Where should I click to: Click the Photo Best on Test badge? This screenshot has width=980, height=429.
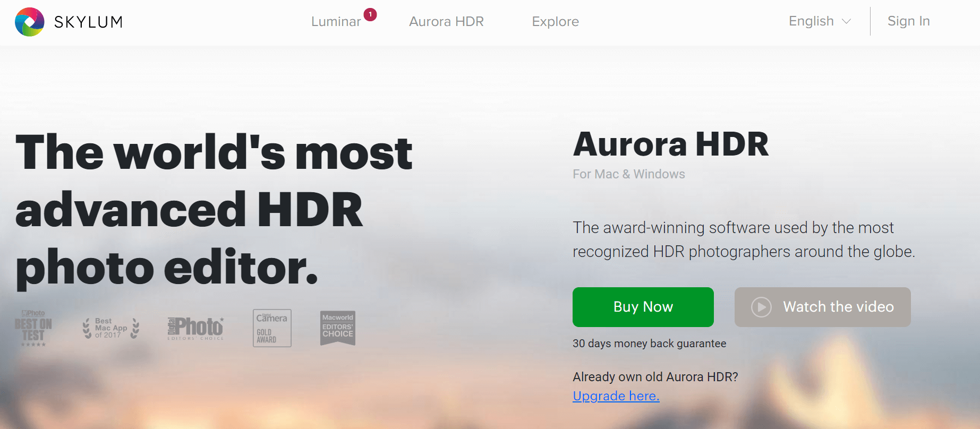[33, 329]
